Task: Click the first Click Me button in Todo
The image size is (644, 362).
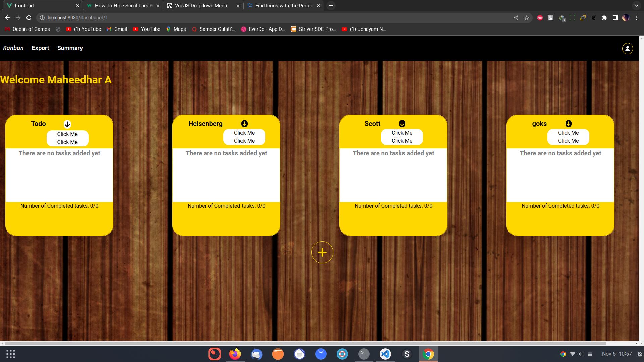Action: click(68, 134)
